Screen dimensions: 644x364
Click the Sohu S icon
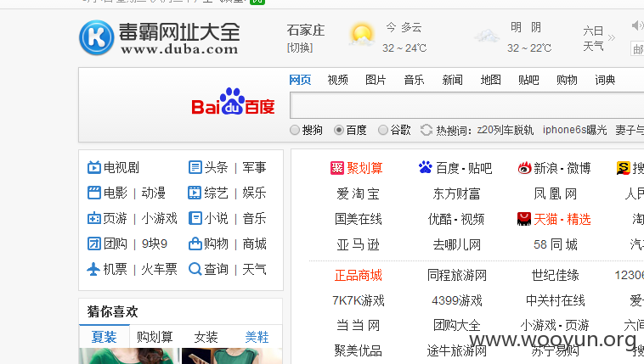[623, 168]
